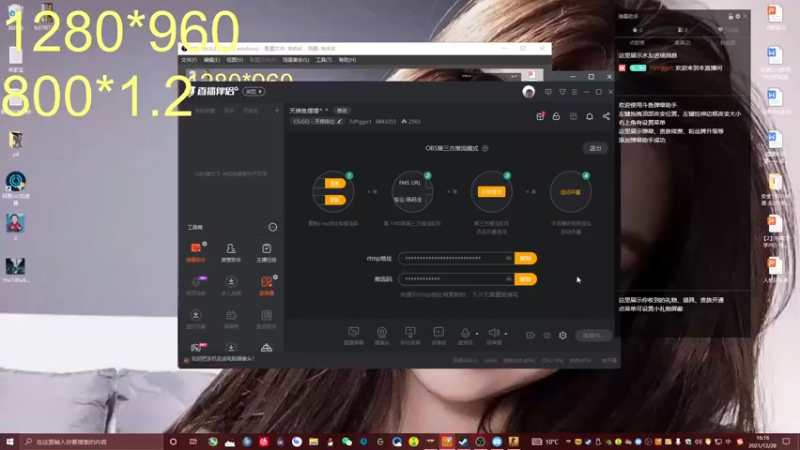Open the orange-highlighted tool in second tools row
This screenshot has width=800, height=450.
[x=266, y=285]
